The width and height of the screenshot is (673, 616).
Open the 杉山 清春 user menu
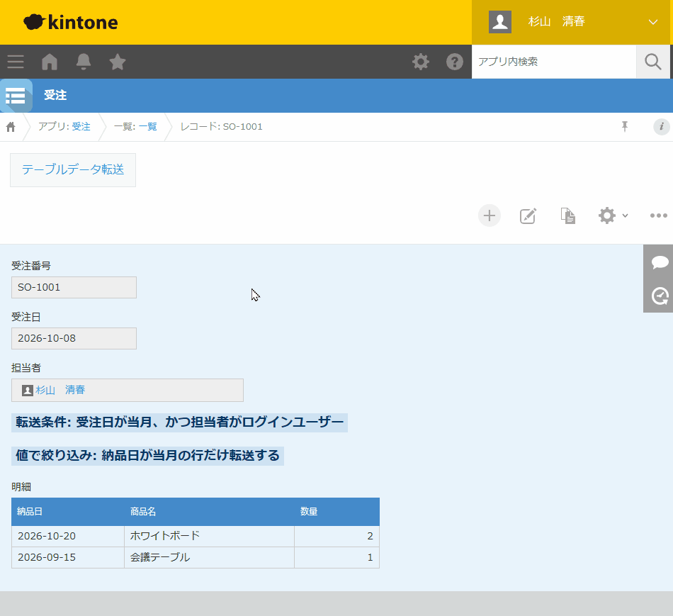tap(571, 22)
